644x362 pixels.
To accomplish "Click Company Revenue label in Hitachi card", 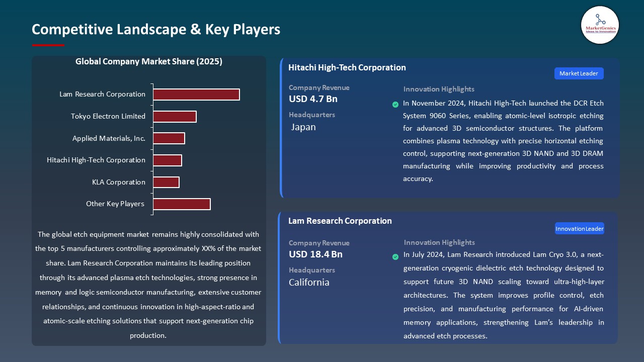I will pos(319,88).
